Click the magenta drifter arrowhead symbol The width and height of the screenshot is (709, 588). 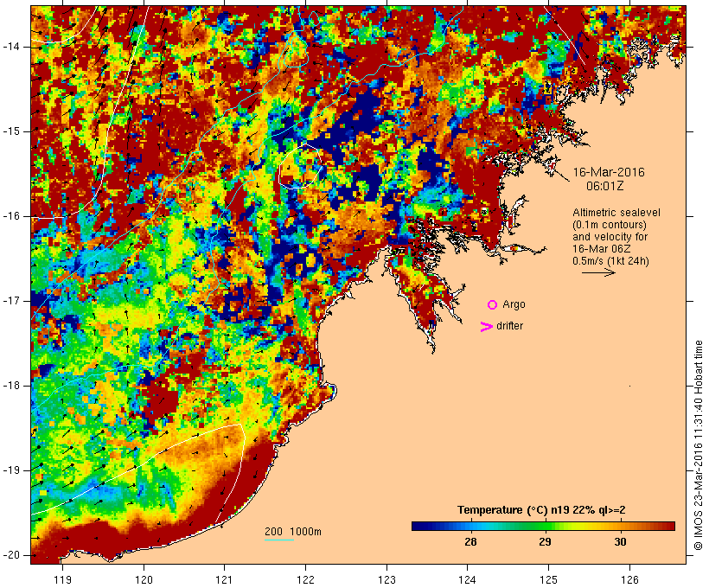pyautogui.click(x=486, y=327)
